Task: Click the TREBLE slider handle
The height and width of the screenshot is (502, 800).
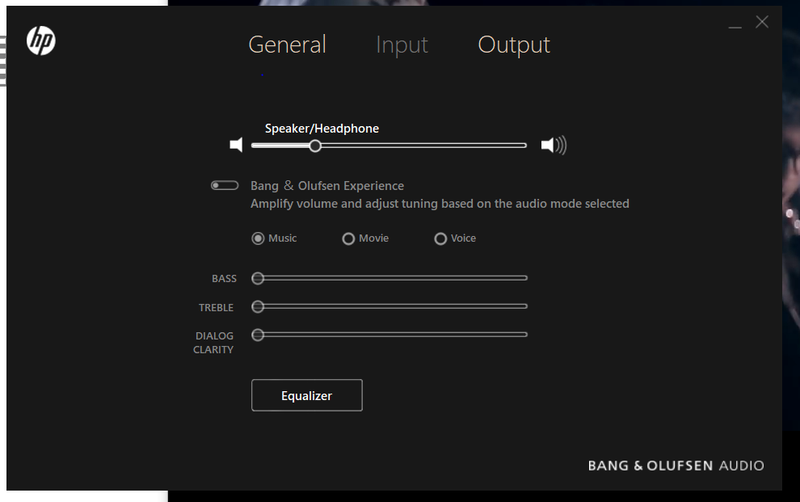Action: (x=258, y=307)
